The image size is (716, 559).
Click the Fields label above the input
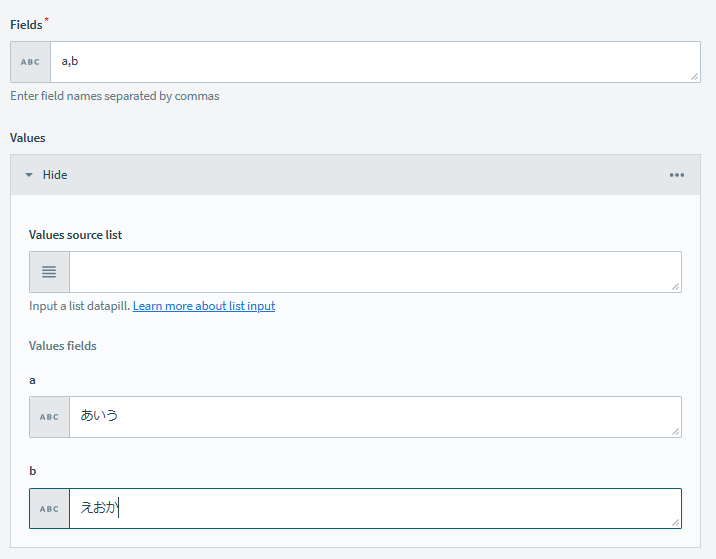(x=26, y=24)
